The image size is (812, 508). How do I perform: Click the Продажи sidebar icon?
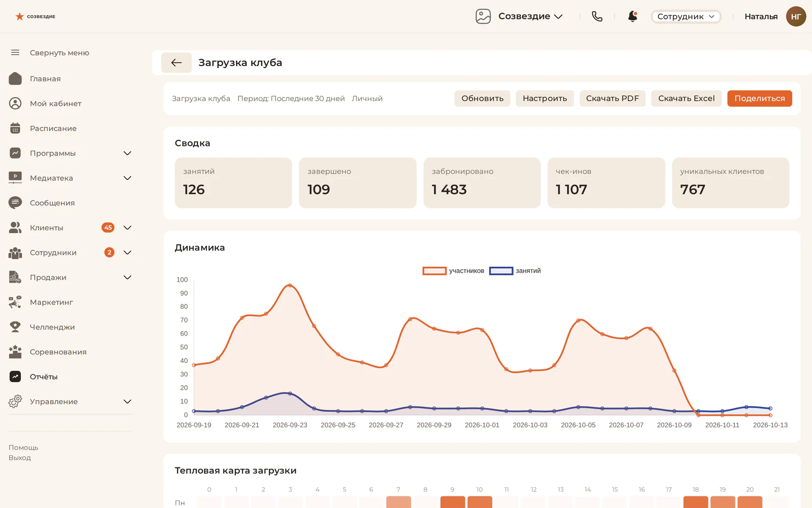point(15,277)
